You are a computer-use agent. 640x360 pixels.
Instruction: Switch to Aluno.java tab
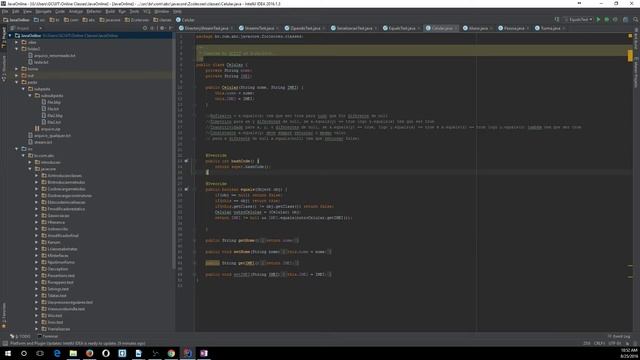tap(478, 28)
